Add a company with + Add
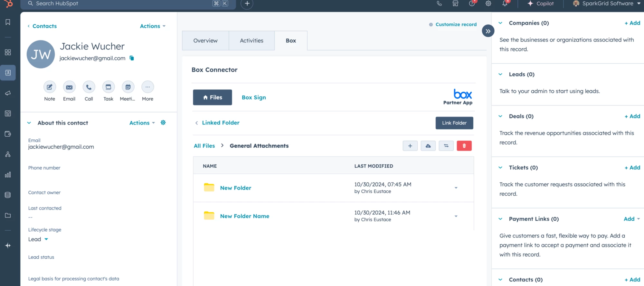Image resolution: width=644 pixels, height=286 pixels. click(x=632, y=23)
